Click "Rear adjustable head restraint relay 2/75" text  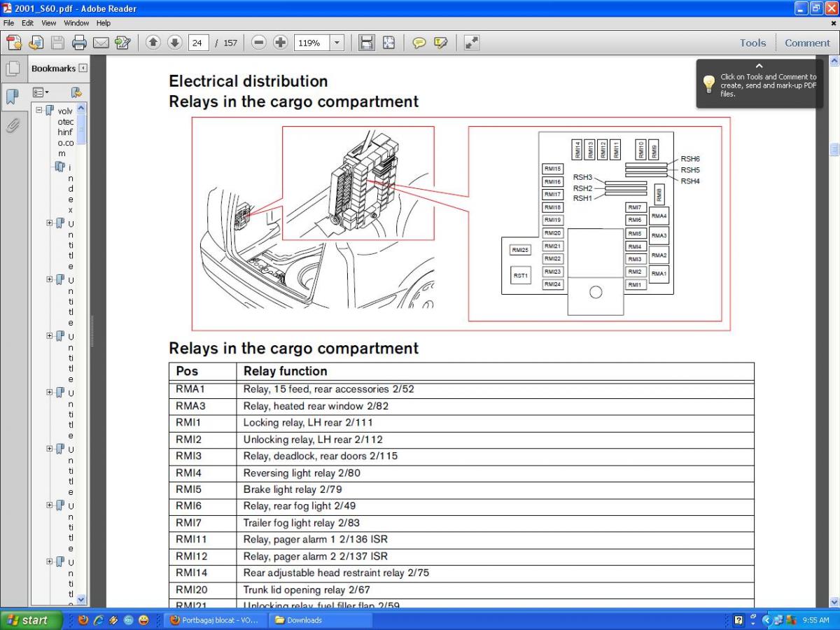coord(336,573)
